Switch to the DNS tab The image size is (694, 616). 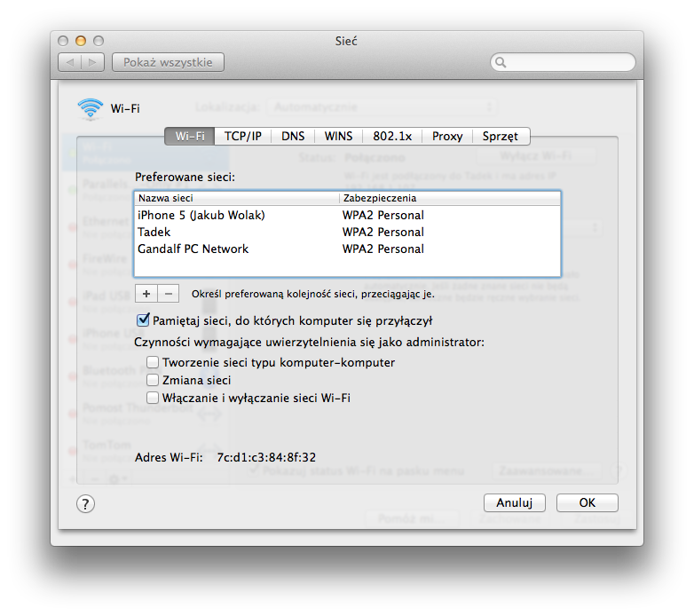click(293, 136)
